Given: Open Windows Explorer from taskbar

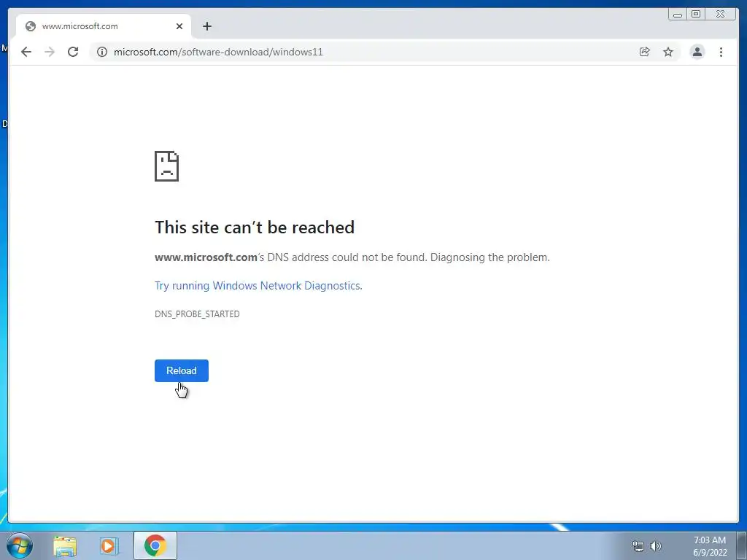Looking at the screenshot, I should [x=65, y=546].
